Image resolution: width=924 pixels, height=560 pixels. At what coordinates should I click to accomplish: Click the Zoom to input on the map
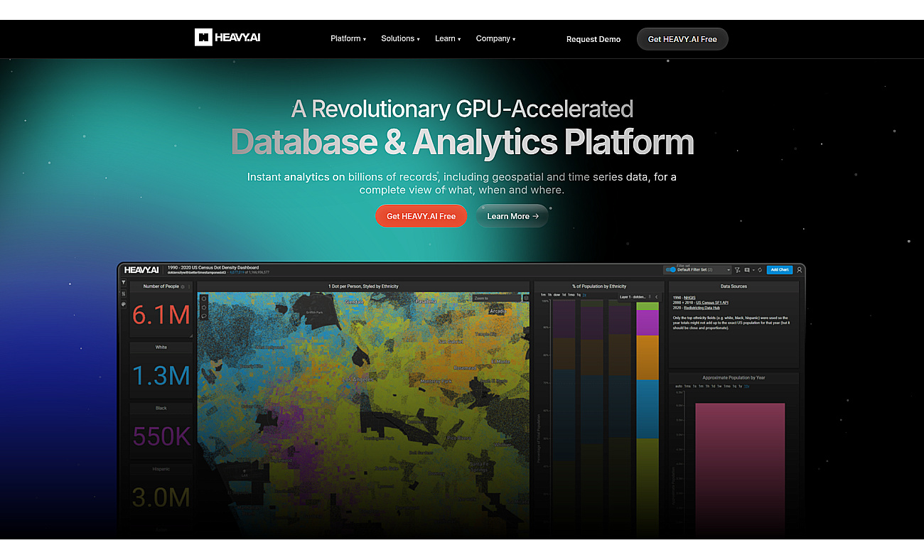495,298
